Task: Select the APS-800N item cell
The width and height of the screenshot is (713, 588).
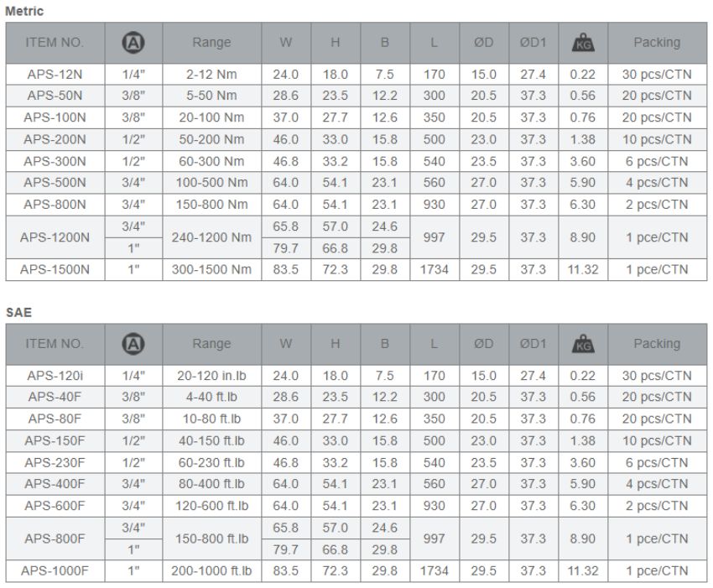Action: point(55,205)
